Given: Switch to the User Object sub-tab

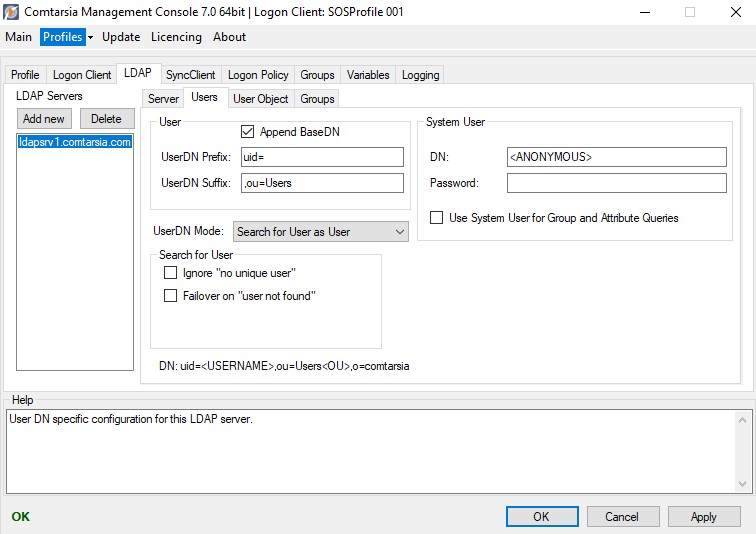Looking at the screenshot, I should [260, 99].
